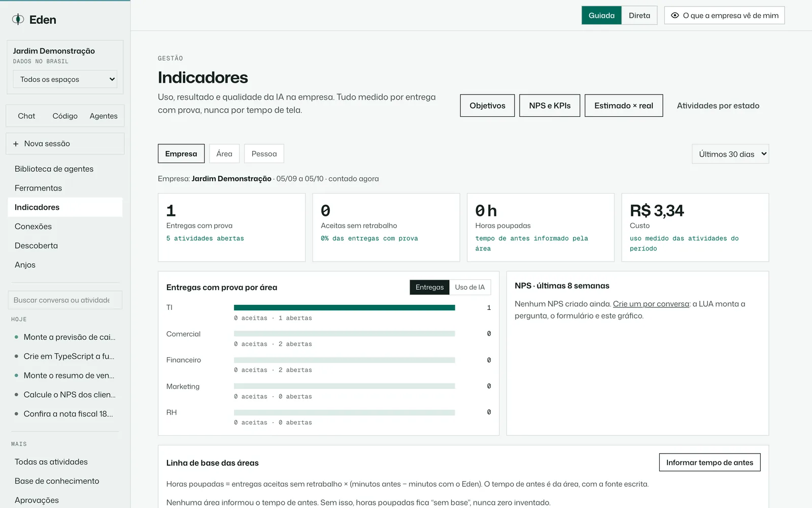Screen dimensions: 812x508
Task: Click Informar tempo de antes button
Action: tap(709, 462)
